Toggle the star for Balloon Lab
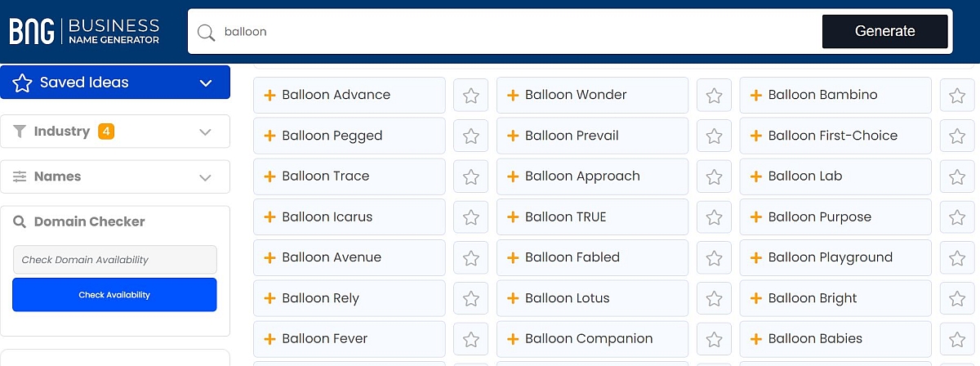Screen dimensions: 980x366 (957, 176)
